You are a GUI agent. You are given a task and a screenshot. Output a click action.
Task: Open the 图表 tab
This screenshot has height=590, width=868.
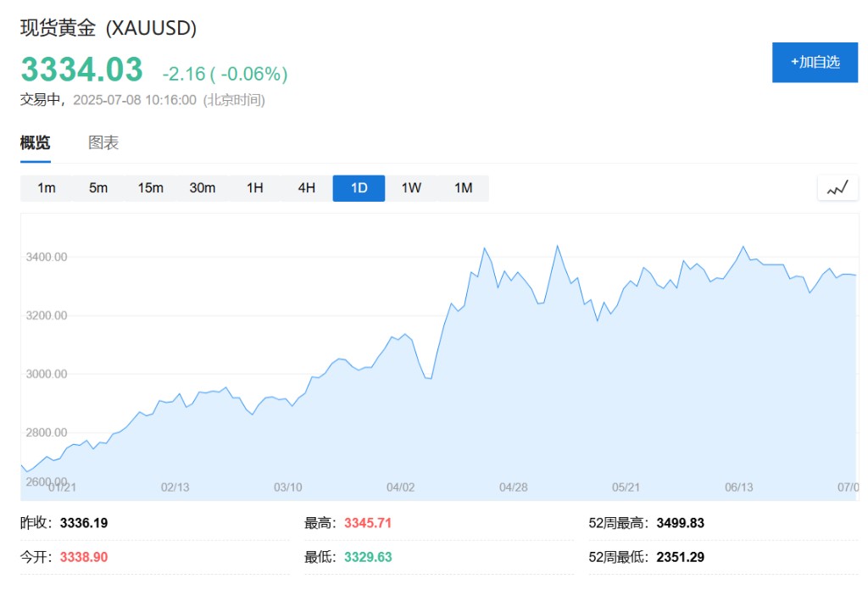[103, 142]
